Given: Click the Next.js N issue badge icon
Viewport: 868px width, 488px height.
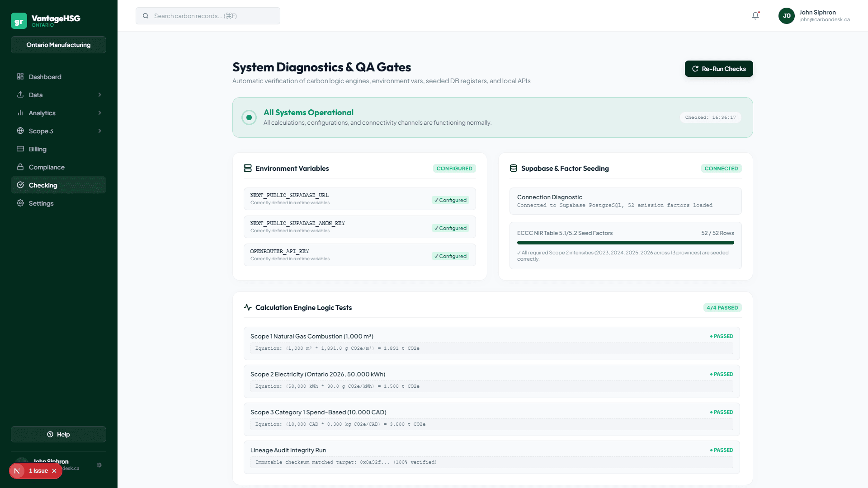Looking at the screenshot, I should pyautogui.click(x=17, y=471).
